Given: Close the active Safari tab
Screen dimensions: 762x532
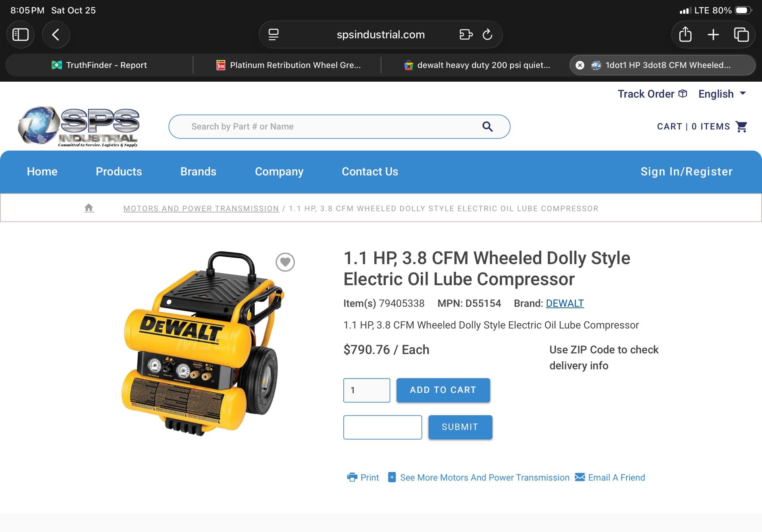Looking at the screenshot, I should click(x=580, y=65).
